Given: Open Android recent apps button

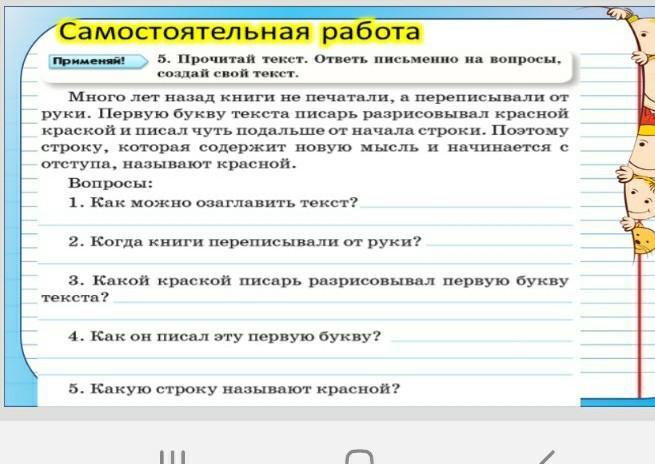Looking at the screenshot, I should (173, 456).
